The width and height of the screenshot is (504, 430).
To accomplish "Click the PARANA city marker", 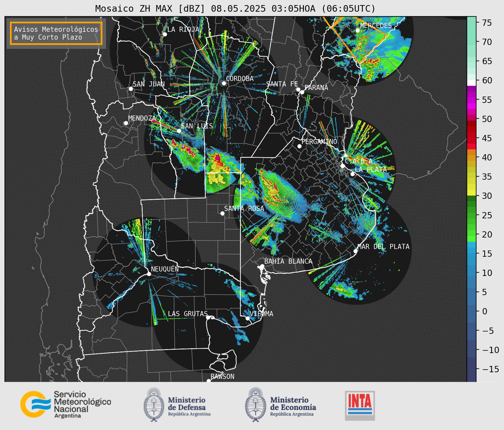I will click(x=302, y=92).
